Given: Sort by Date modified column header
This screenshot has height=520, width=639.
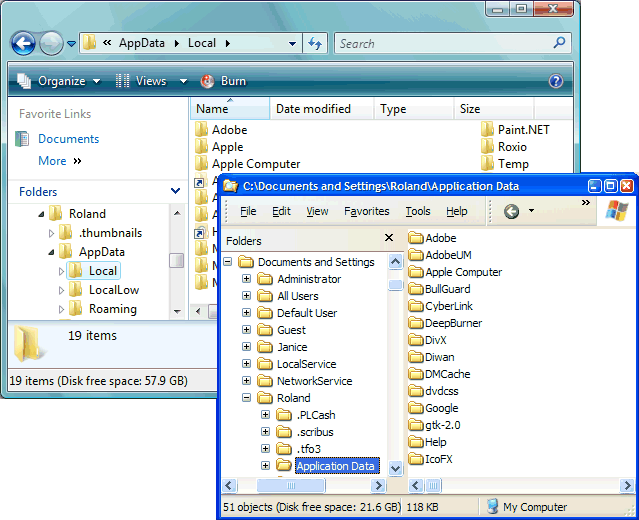Looking at the screenshot, I should (313, 109).
